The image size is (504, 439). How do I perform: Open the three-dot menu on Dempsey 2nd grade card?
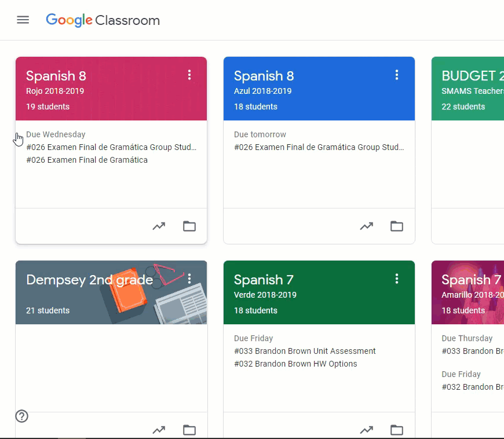[189, 279]
